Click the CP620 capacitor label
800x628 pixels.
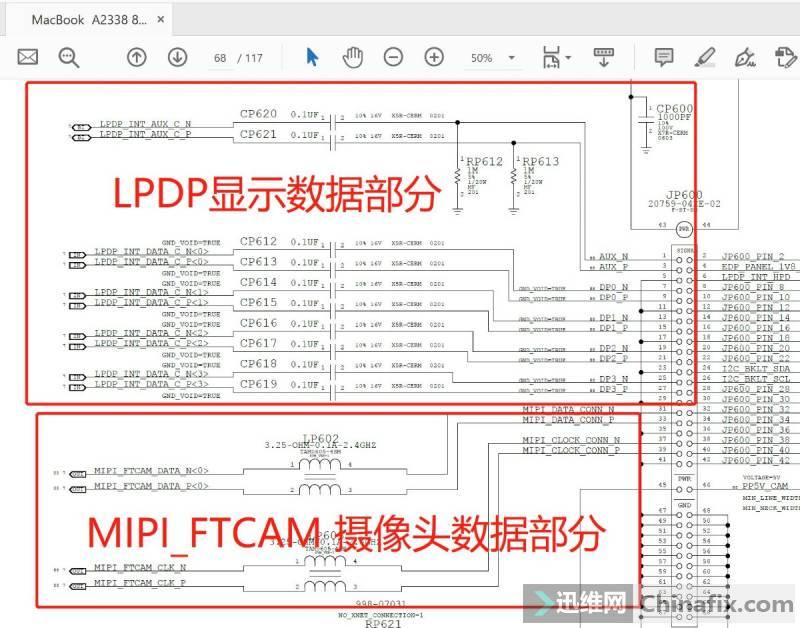coord(258,114)
